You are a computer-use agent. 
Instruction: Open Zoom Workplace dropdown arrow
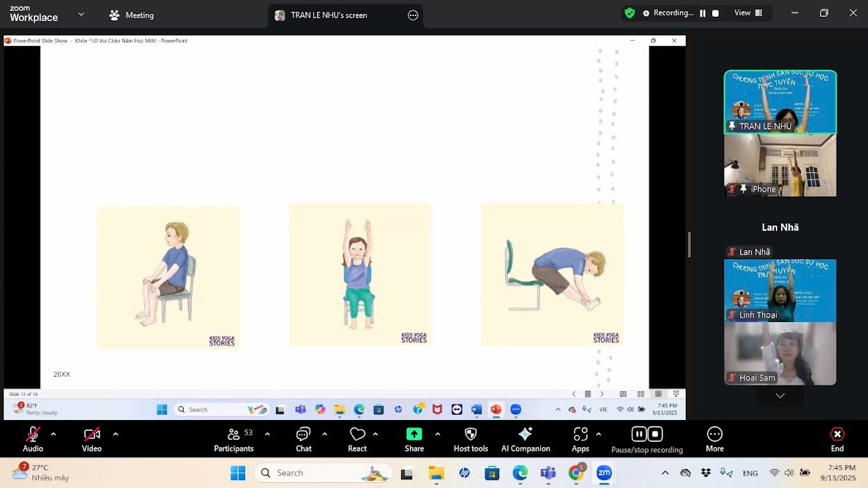tap(81, 15)
